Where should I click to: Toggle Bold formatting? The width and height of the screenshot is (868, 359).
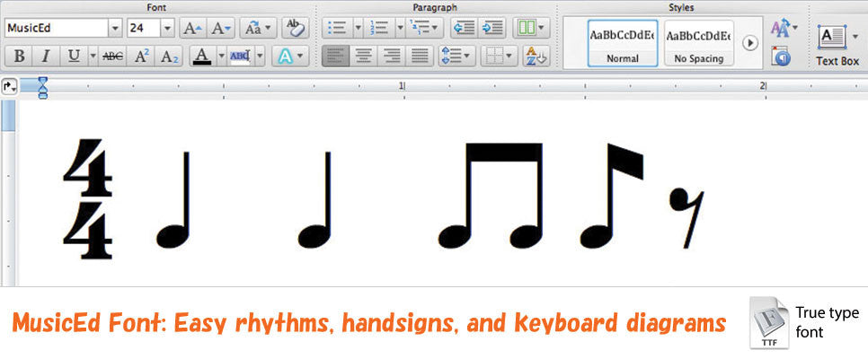pyautogui.click(x=19, y=57)
